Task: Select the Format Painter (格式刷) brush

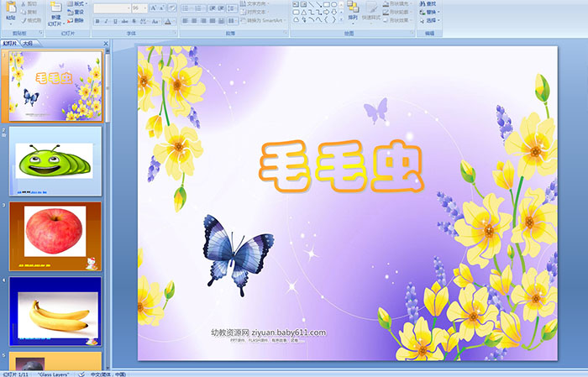Action: pos(31,21)
